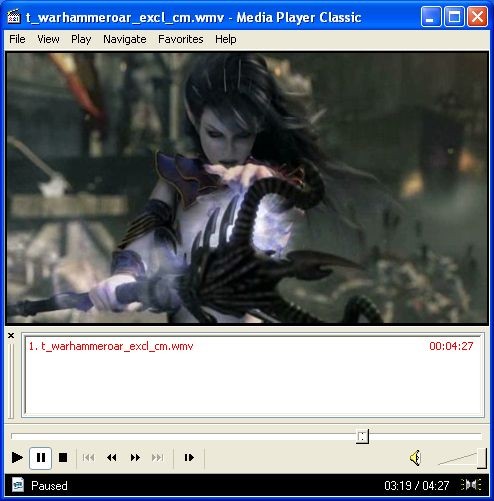Stop the video playback
Image resolution: width=494 pixels, height=501 pixels.
pyautogui.click(x=63, y=458)
